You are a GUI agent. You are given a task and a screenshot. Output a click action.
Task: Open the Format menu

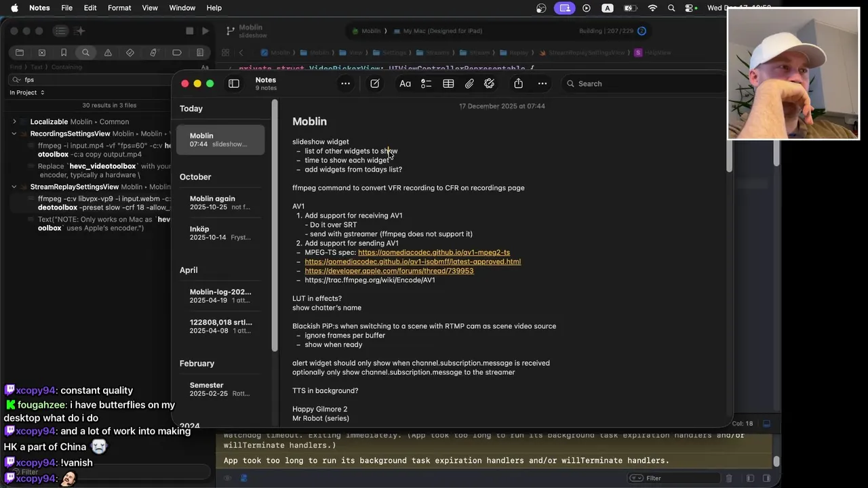(x=119, y=7)
